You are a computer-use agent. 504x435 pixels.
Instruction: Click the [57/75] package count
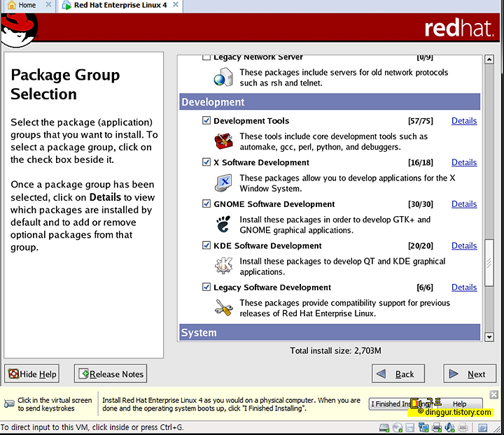(x=421, y=121)
